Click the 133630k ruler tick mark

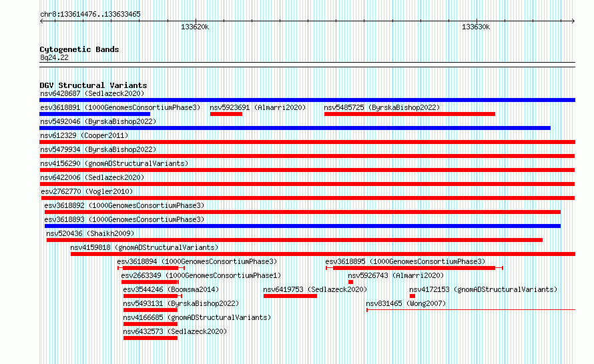[x=477, y=21]
